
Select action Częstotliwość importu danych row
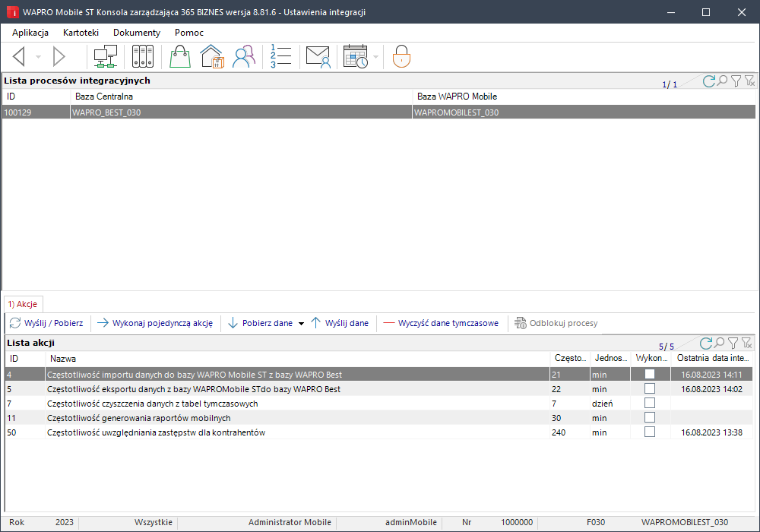point(378,375)
